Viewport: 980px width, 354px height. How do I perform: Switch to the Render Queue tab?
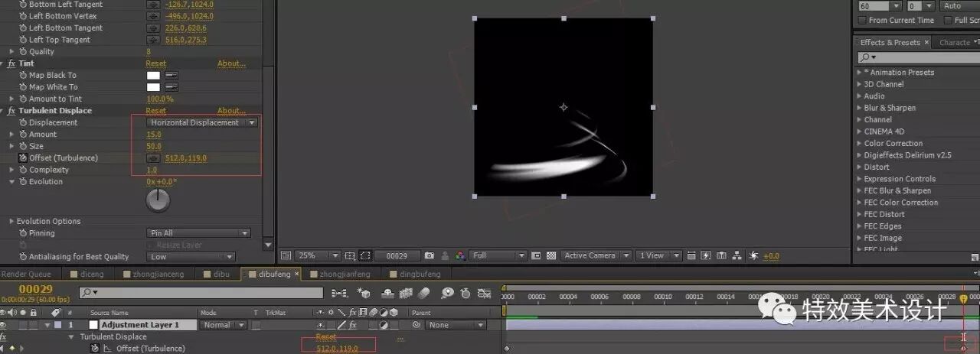point(27,274)
